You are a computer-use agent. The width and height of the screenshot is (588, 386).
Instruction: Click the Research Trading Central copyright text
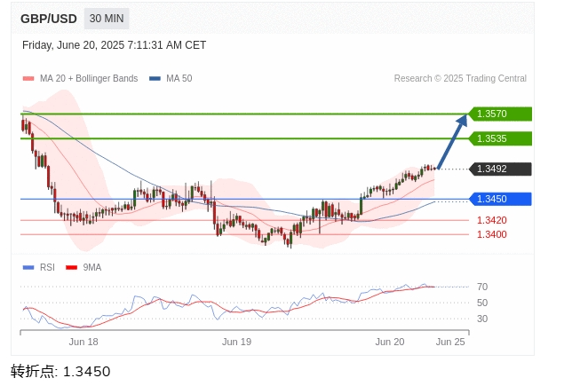pyautogui.click(x=460, y=79)
